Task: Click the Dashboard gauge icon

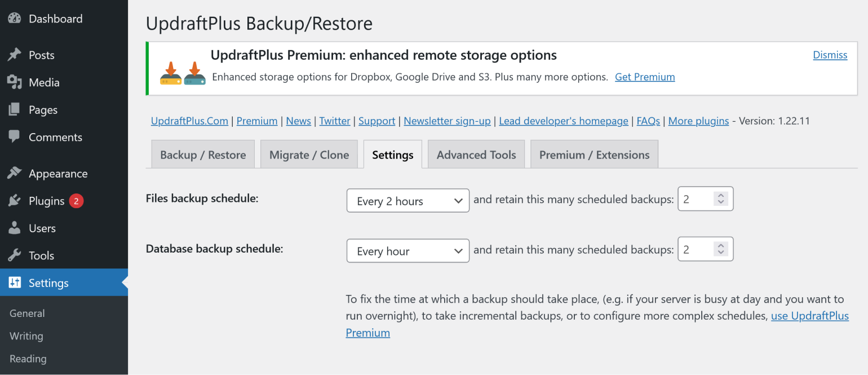Action: pyautogui.click(x=15, y=19)
